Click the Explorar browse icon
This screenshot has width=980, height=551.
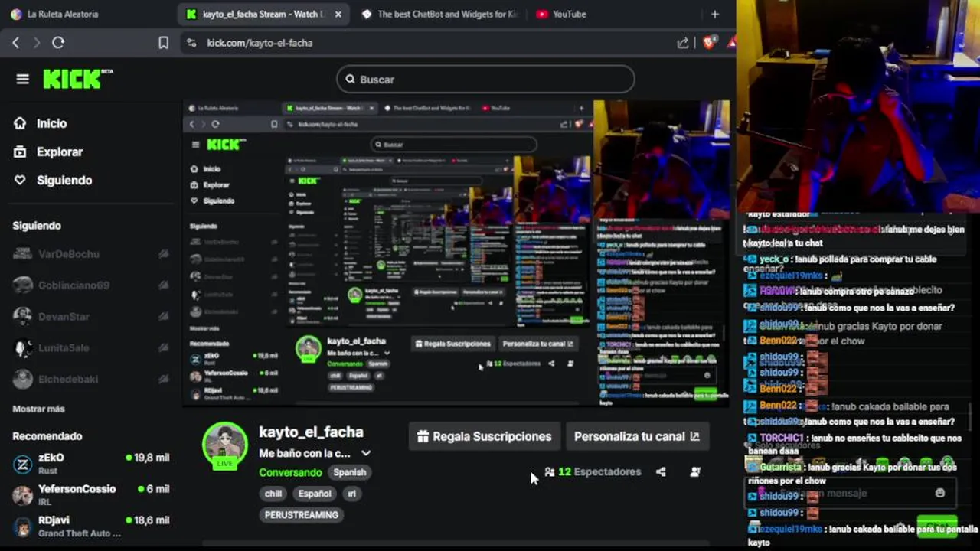tap(20, 152)
